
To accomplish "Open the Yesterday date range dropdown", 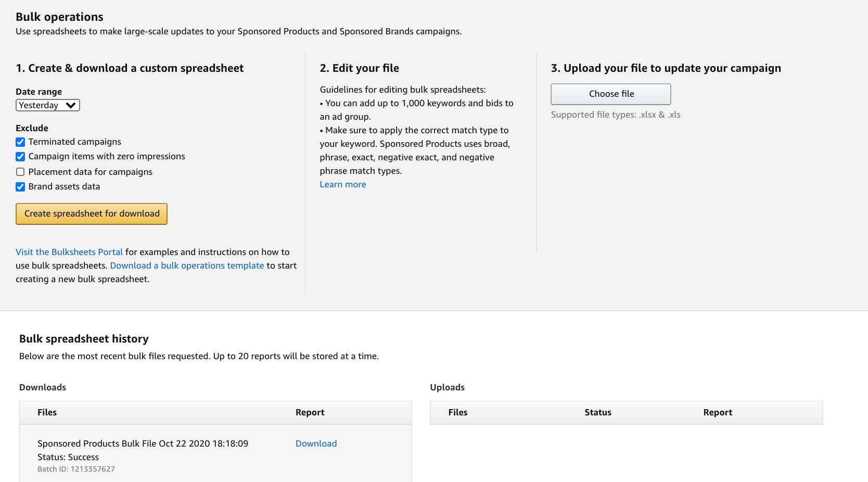I will coord(48,105).
